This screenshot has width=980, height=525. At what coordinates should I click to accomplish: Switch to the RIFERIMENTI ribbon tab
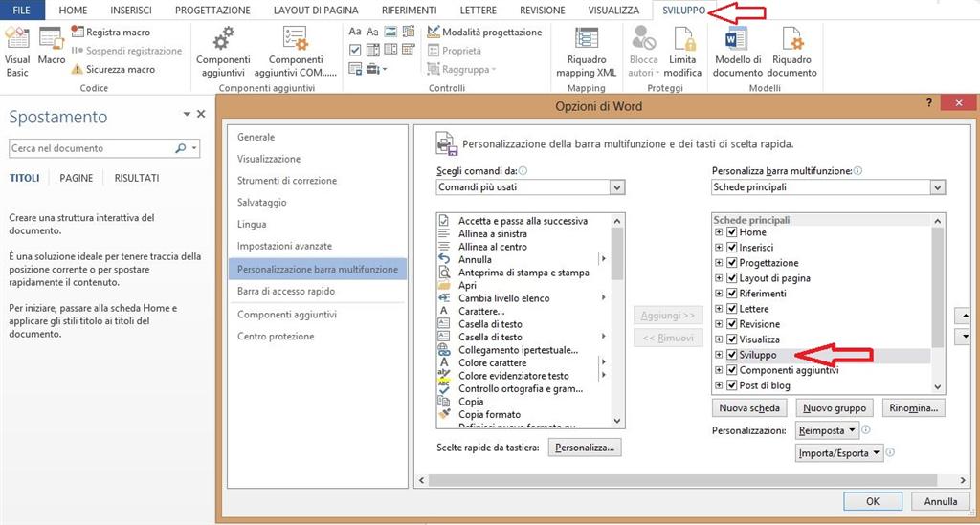[409, 10]
